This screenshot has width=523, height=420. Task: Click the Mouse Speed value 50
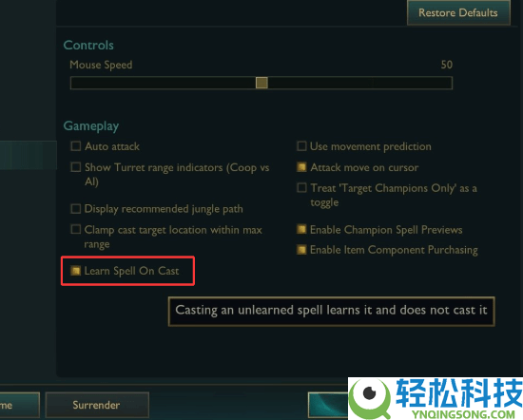[447, 65]
